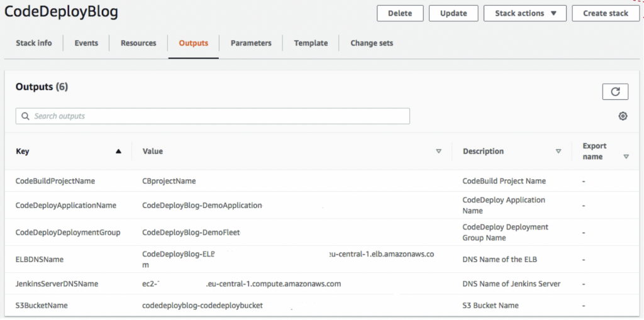644x320 pixels.
Task: Select the CodeDeployApplicationName key
Action: [x=65, y=205]
